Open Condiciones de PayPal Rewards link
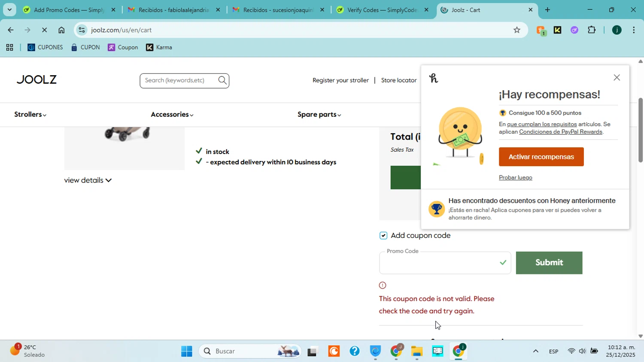The height and width of the screenshot is (362, 644). (x=560, y=132)
